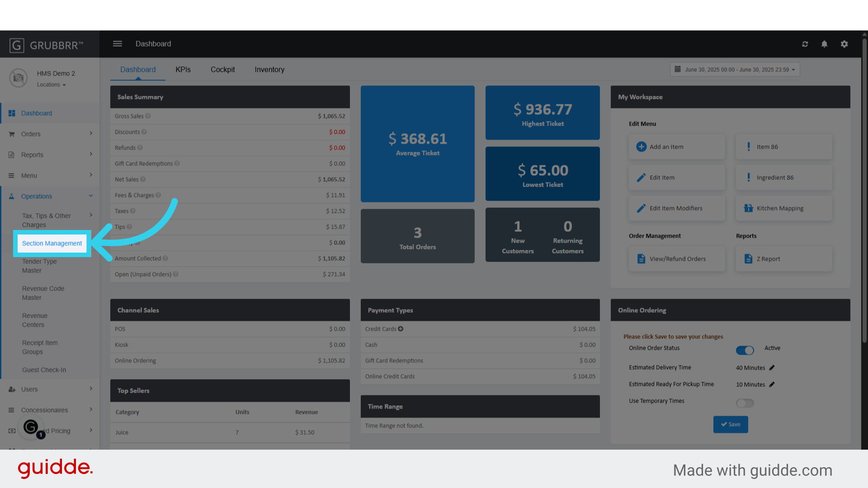Click the Edit Item Modifiers button
Viewport: 868px width, 488px height.
tap(677, 208)
